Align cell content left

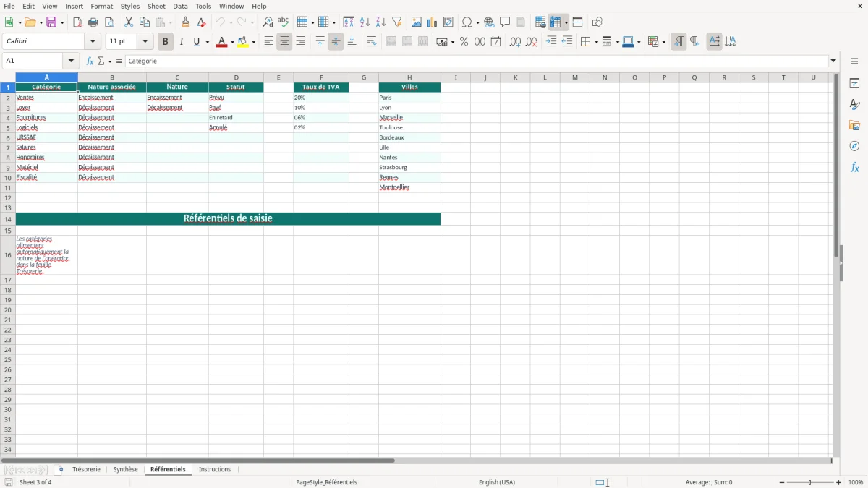(x=268, y=42)
